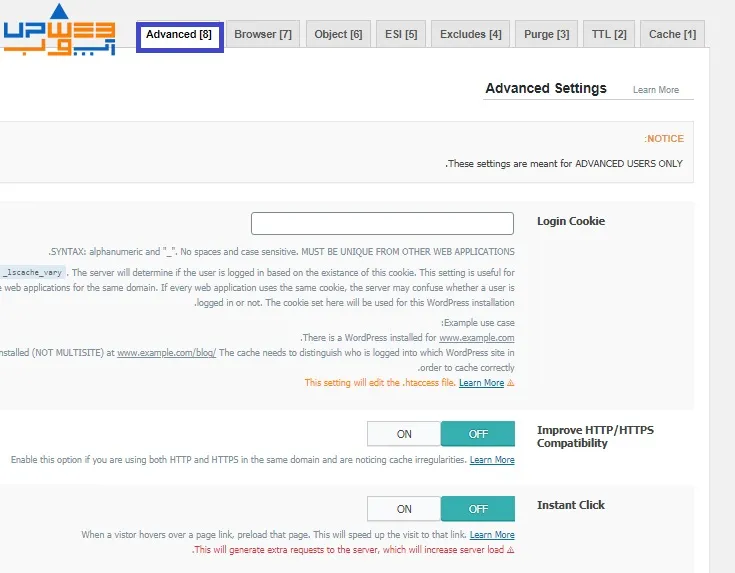Set Instant Click to OFF
This screenshot has width=735, height=573.
(478, 509)
